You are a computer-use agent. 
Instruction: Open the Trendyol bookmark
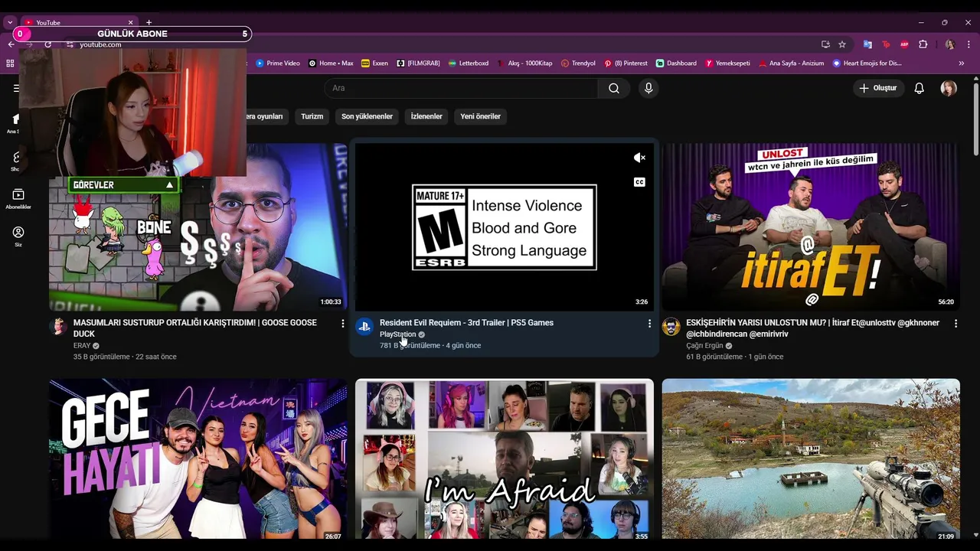(578, 64)
